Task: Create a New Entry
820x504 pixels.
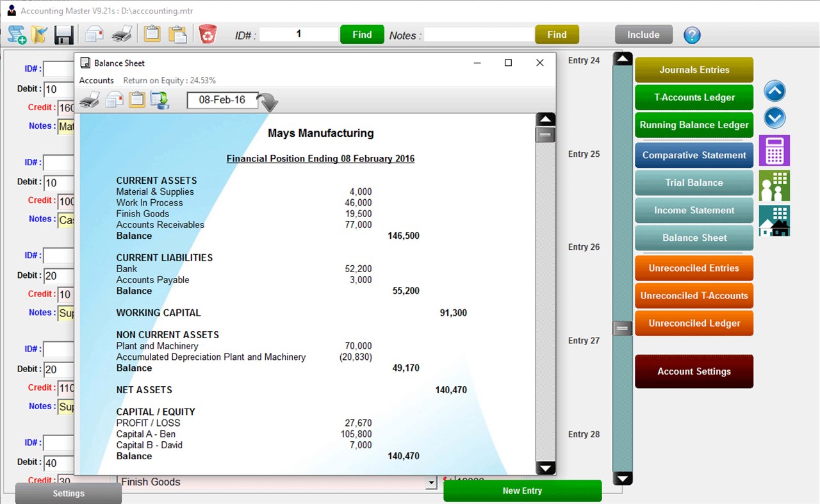Action: tap(522, 490)
